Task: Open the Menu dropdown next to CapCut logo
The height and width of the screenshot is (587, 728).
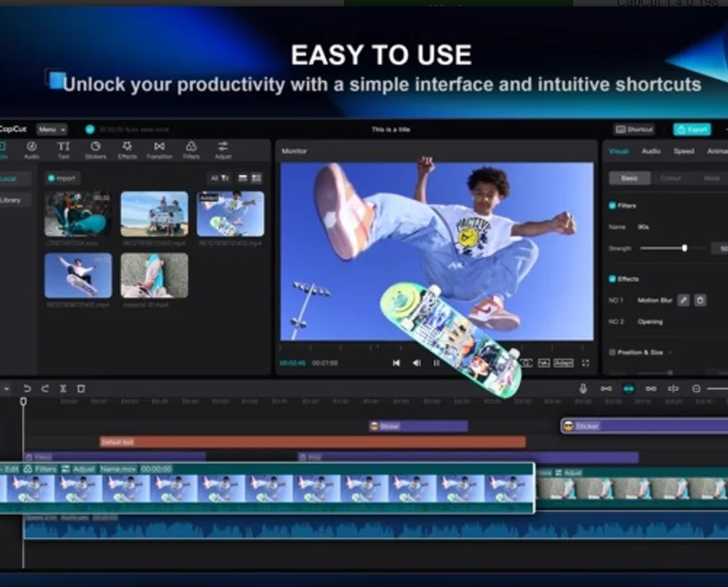Action: pos(51,130)
